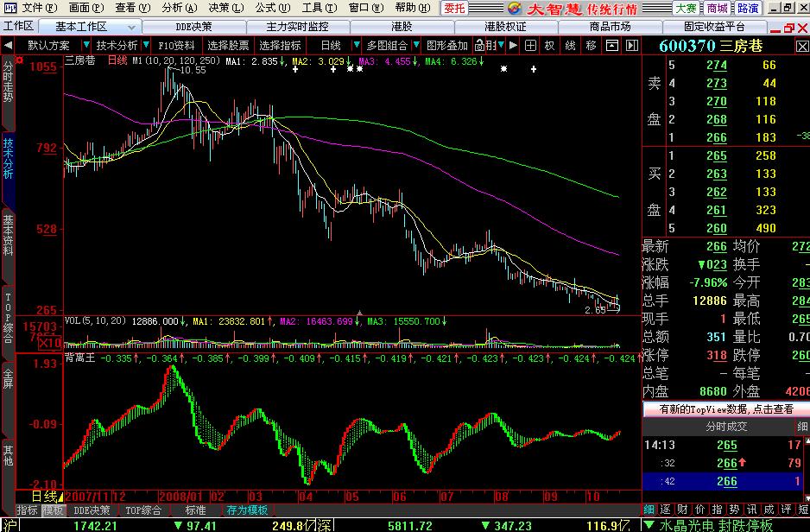Screen dimensions: 810x532
Task: Select the 评 review tab
Action: 786,510
